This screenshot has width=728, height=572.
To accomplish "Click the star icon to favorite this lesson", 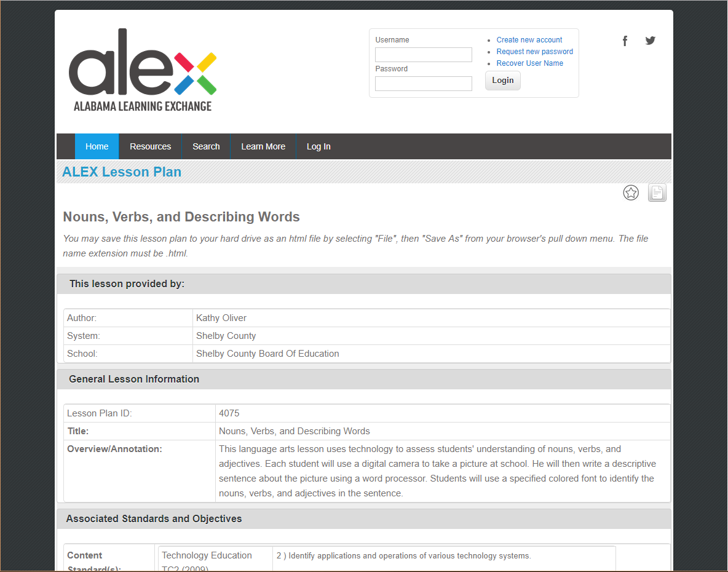I will click(631, 193).
